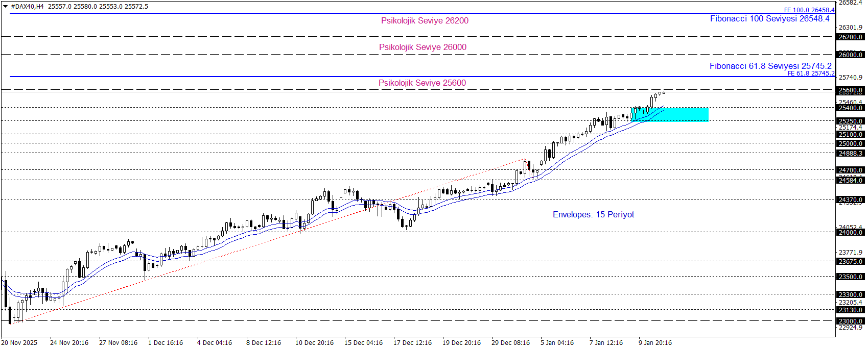Click the 23300.0 price tag
Viewport: 868px width, 349px height.
click(x=850, y=295)
